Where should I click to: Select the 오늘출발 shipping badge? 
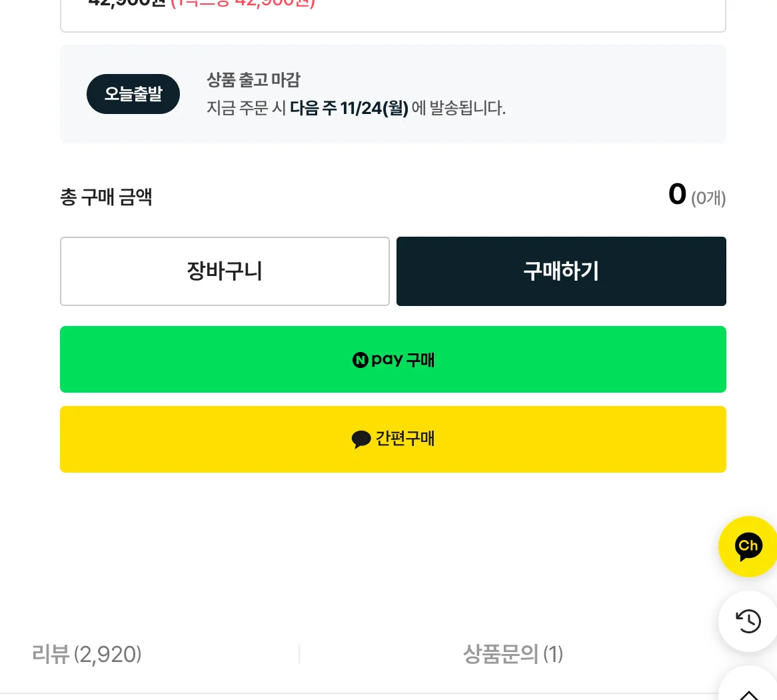coord(133,94)
